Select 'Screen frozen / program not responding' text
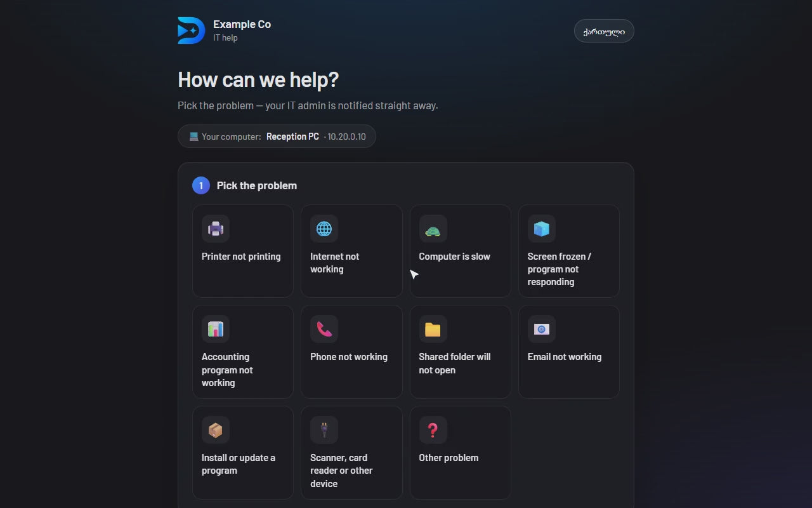Image resolution: width=812 pixels, height=508 pixels. click(560, 269)
